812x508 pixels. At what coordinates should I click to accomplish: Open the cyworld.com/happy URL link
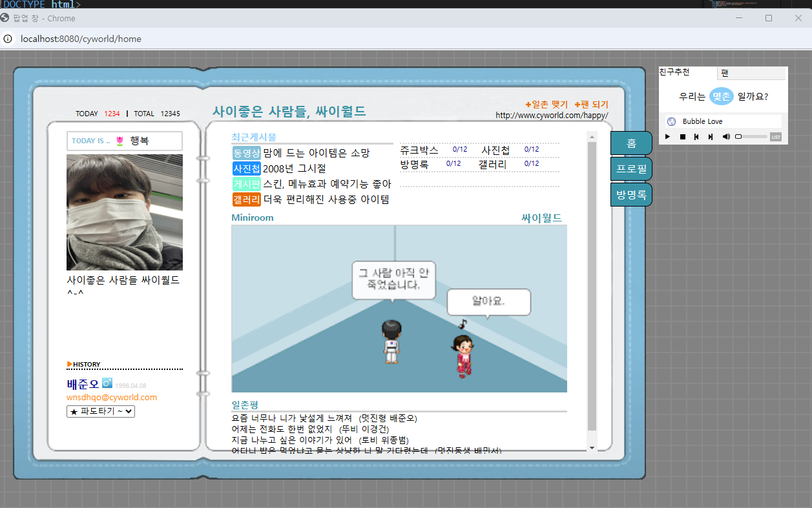point(552,116)
